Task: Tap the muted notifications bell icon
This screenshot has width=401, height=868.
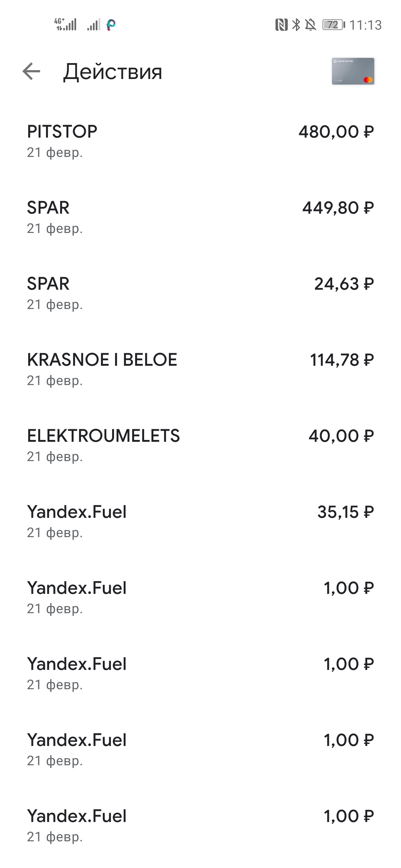Action: pos(310,25)
